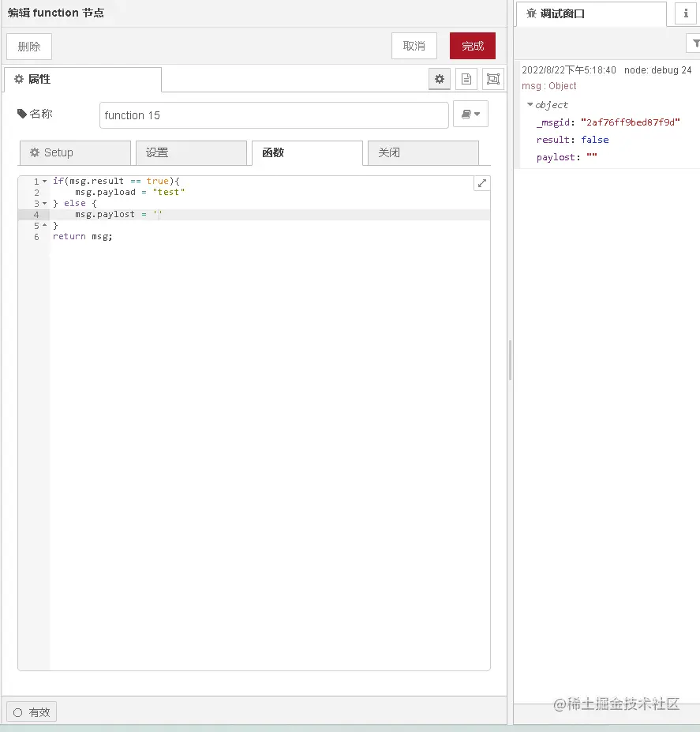Fold code at line 1 arrow
The image size is (700, 732).
click(45, 181)
